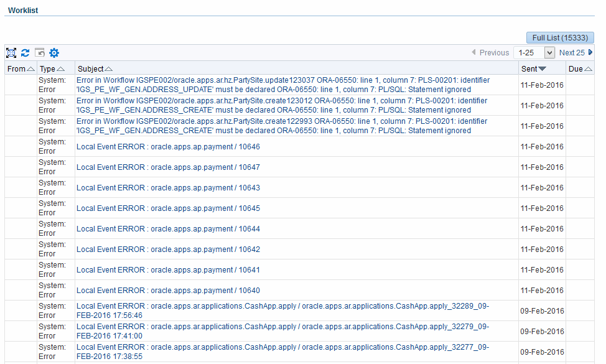Sort by From column triangle

coord(30,69)
